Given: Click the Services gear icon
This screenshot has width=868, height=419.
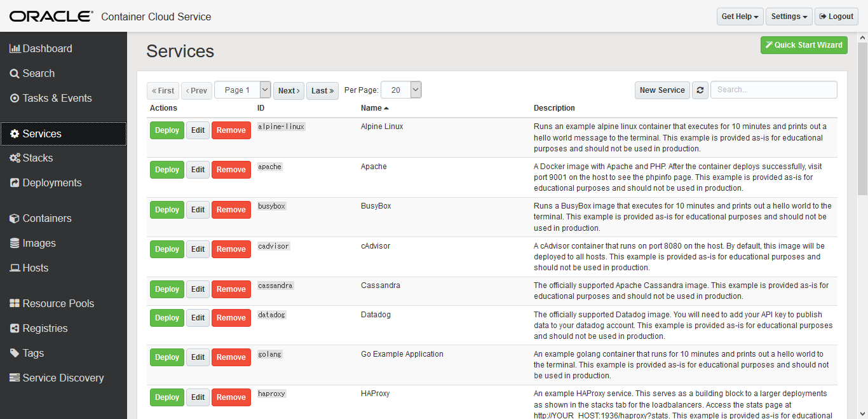Looking at the screenshot, I should pos(15,134).
